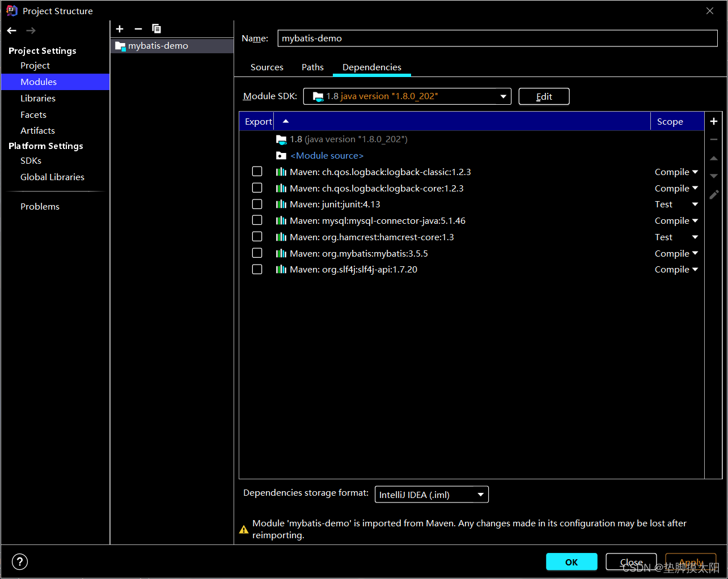Click the back navigation arrow

pyautogui.click(x=11, y=30)
